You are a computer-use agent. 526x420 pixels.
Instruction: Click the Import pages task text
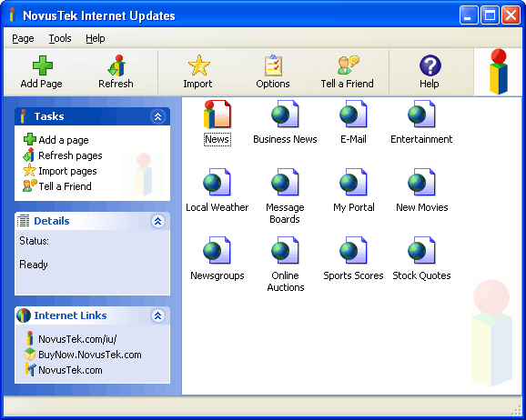(x=67, y=171)
